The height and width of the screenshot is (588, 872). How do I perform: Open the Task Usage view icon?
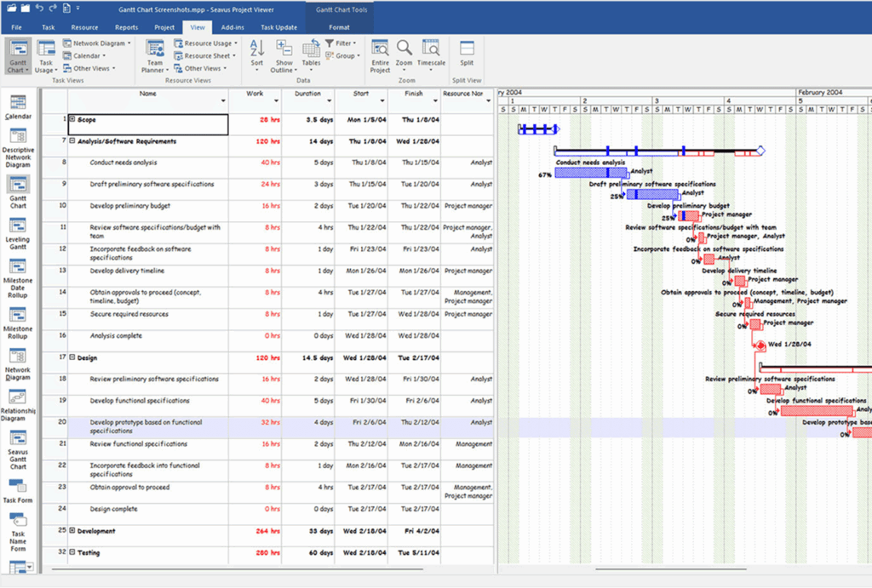[46, 56]
